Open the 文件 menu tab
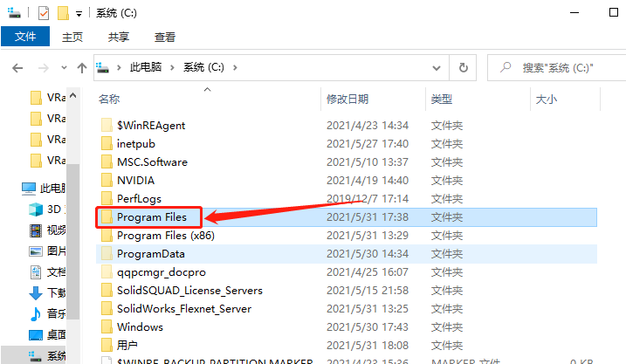The width and height of the screenshot is (626, 364). 25,37
